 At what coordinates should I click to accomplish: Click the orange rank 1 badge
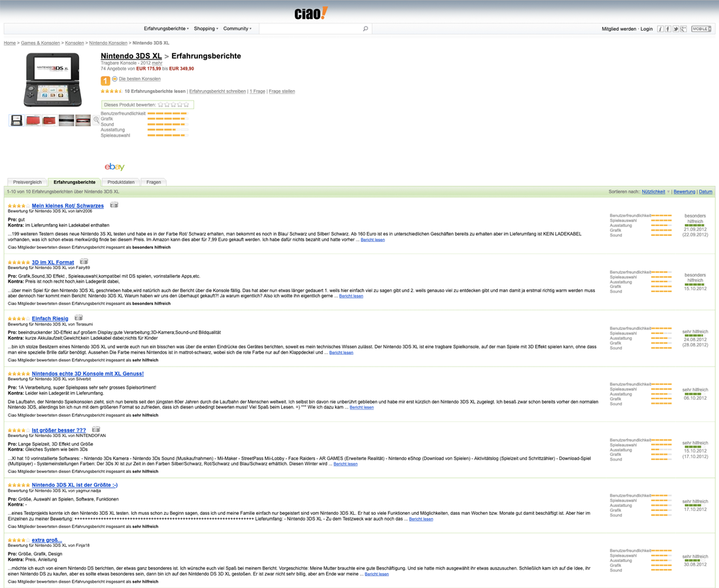[x=105, y=80]
